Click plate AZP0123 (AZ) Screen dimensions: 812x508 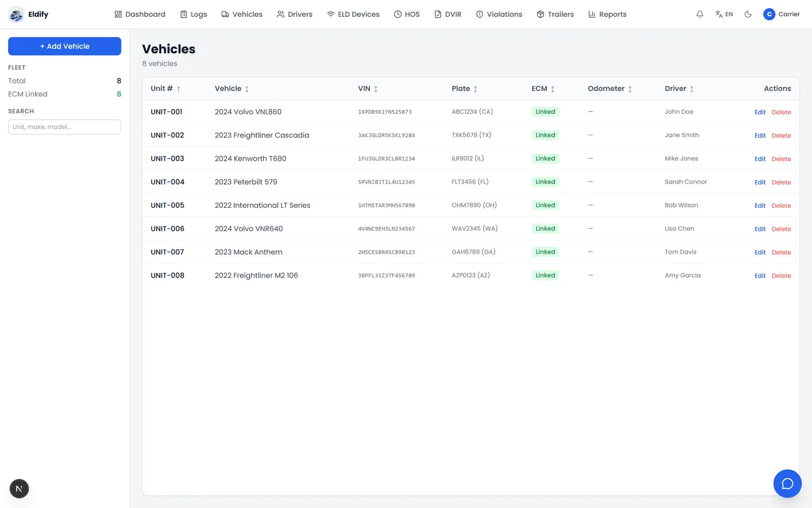471,275
